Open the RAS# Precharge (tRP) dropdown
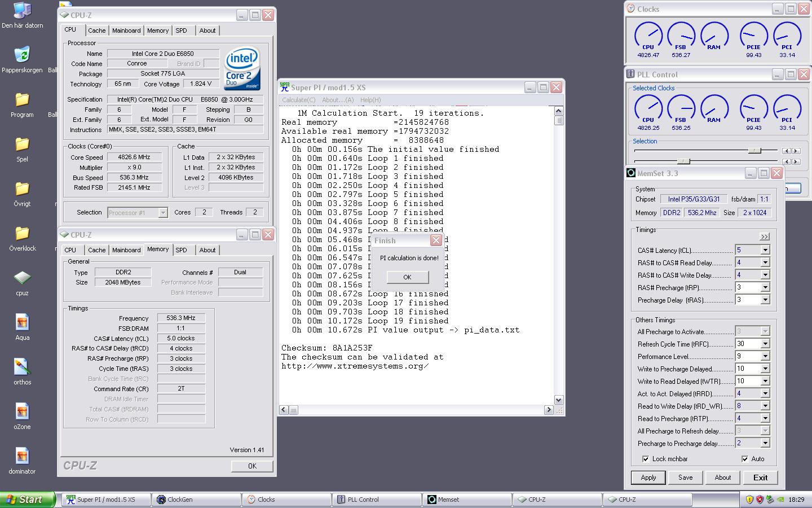The width and height of the screenshot is (812, 508). point(765,287)
